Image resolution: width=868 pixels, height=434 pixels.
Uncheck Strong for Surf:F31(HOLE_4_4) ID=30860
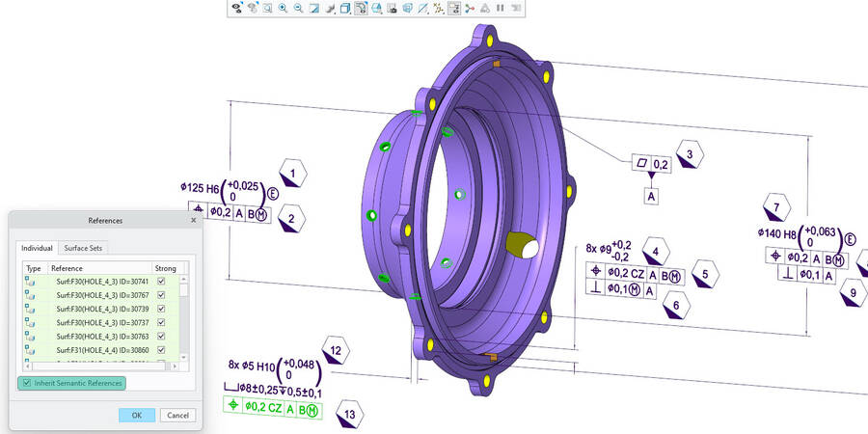pos(161,348)
